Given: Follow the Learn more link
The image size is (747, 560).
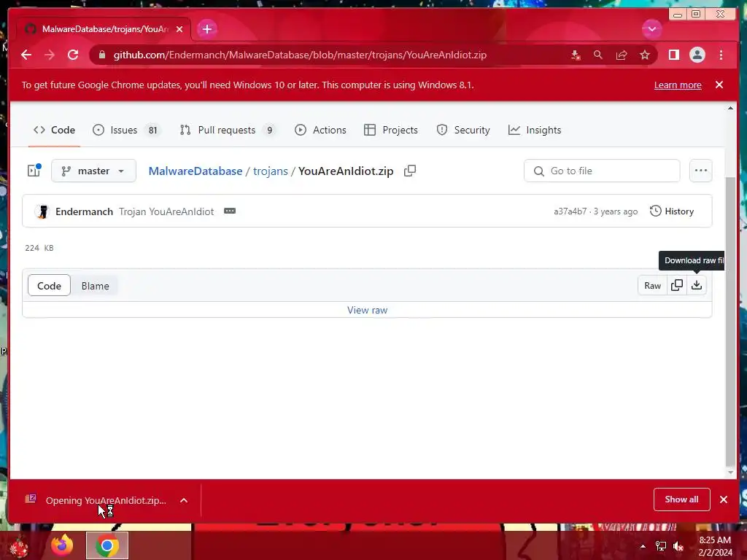Looking at the screenshot, I should (678, 85).
